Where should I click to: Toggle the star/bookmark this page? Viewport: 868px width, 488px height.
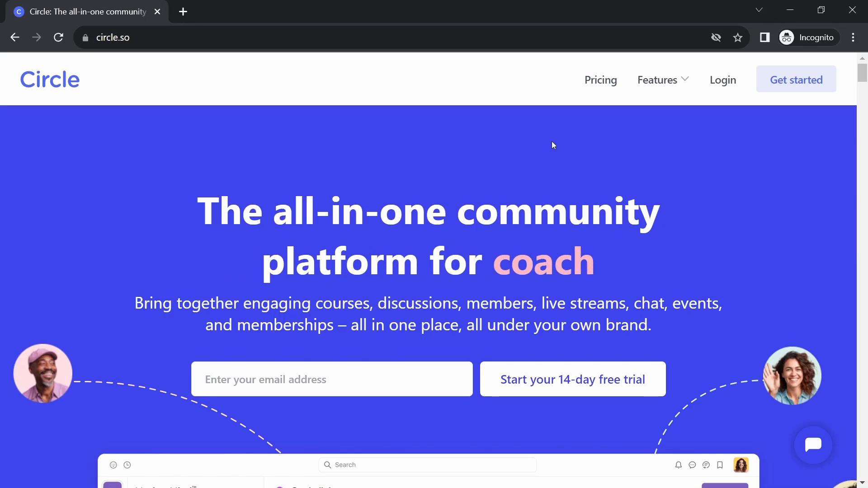pyautogui.click(x=737, y=37)
